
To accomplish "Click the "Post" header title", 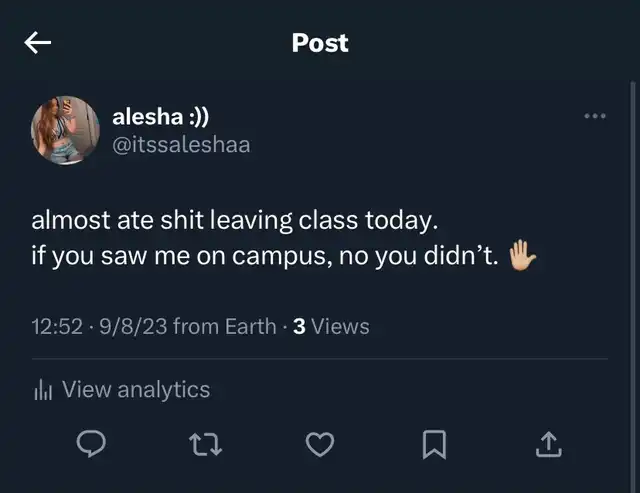I will (320, 43).
